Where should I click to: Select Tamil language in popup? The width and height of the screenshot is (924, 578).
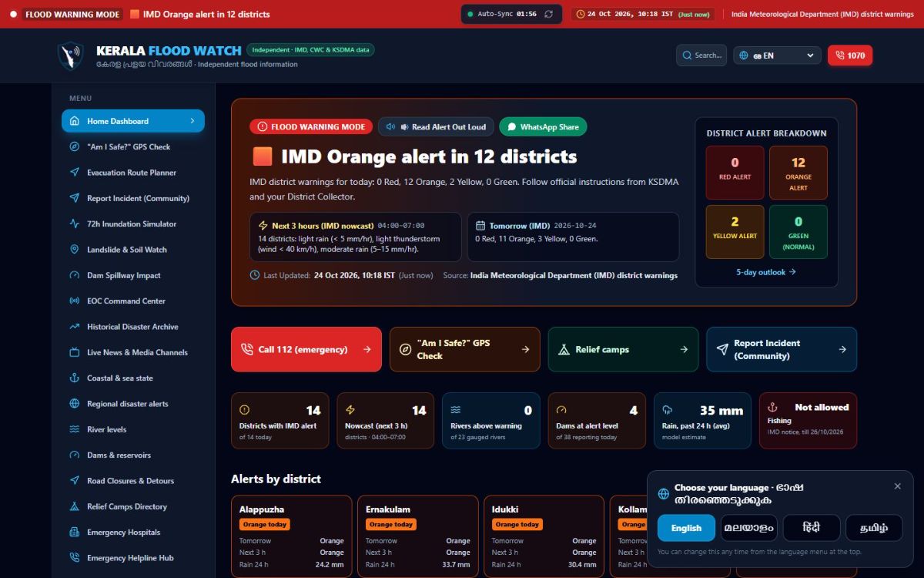(874, 528)
